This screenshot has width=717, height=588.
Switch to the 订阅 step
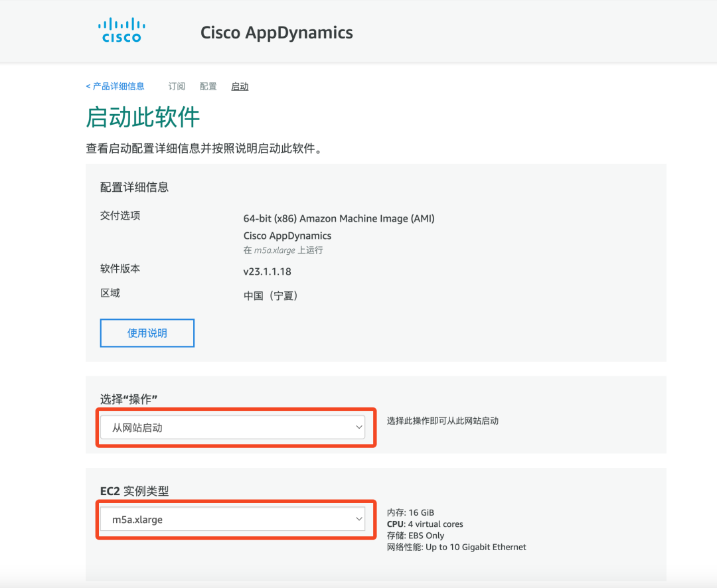(177, 86)
